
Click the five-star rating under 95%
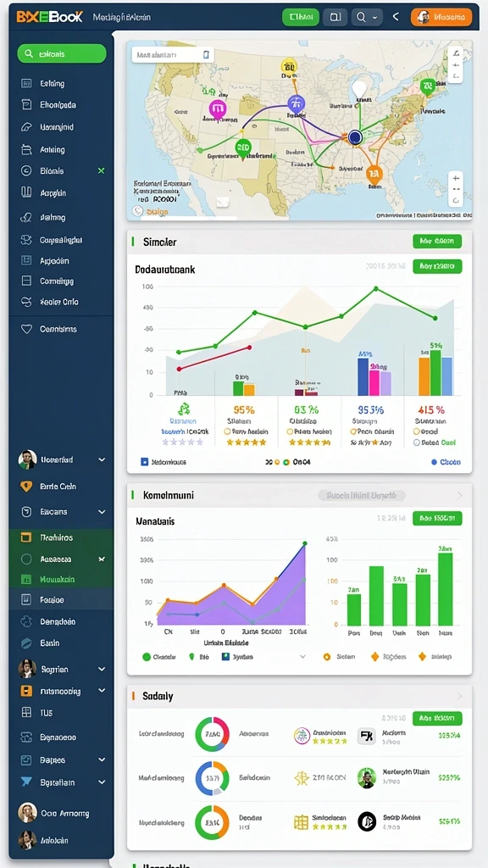(246, 442)
